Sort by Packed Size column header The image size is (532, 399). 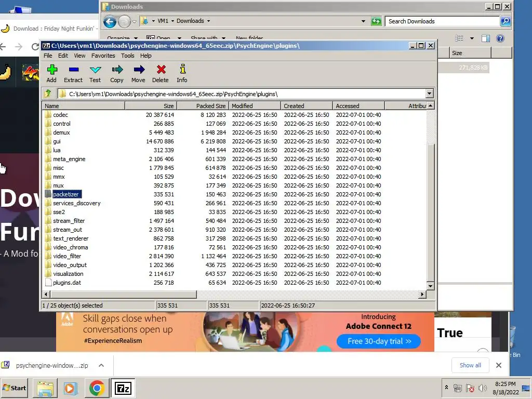click(203, 106)
